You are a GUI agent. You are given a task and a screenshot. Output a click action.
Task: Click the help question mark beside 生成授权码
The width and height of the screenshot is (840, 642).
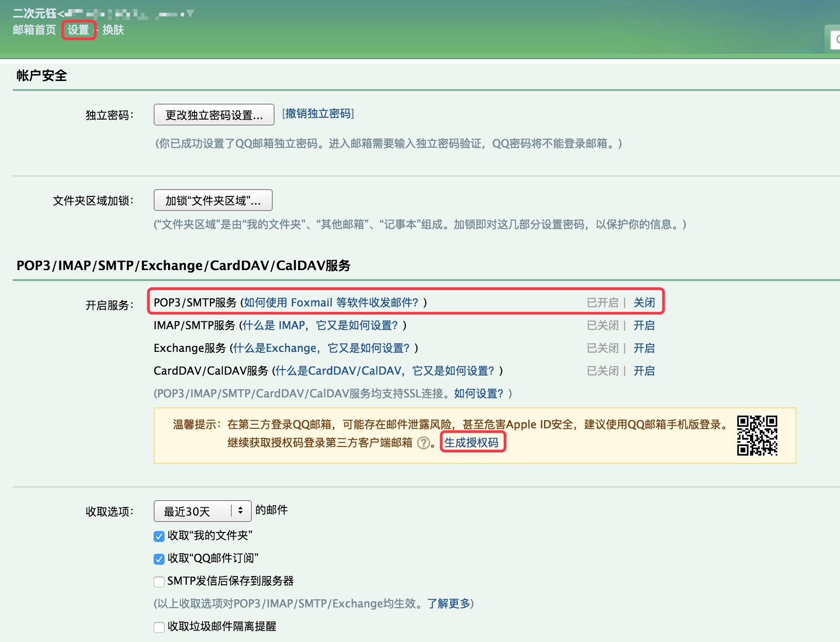click(423, 443)
